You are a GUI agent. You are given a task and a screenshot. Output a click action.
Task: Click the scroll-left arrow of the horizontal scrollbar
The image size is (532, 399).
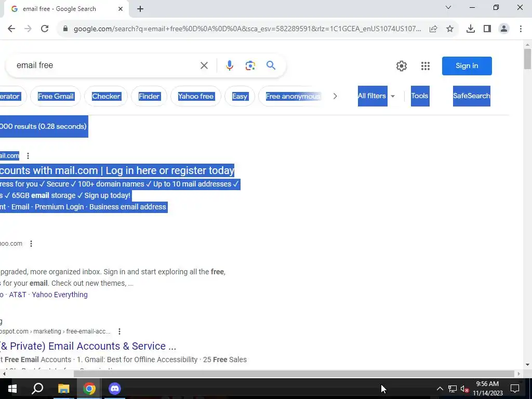point(4,374)
